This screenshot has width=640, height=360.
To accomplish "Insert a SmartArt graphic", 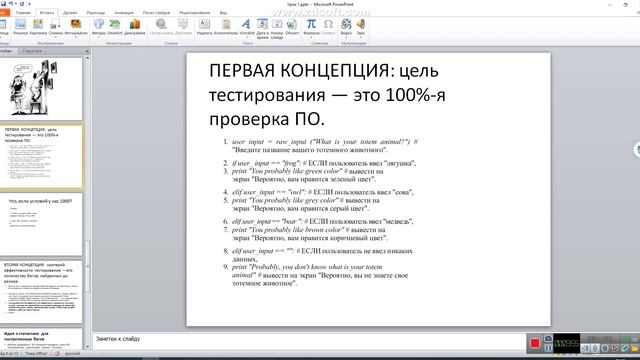I will coord(115,27).
